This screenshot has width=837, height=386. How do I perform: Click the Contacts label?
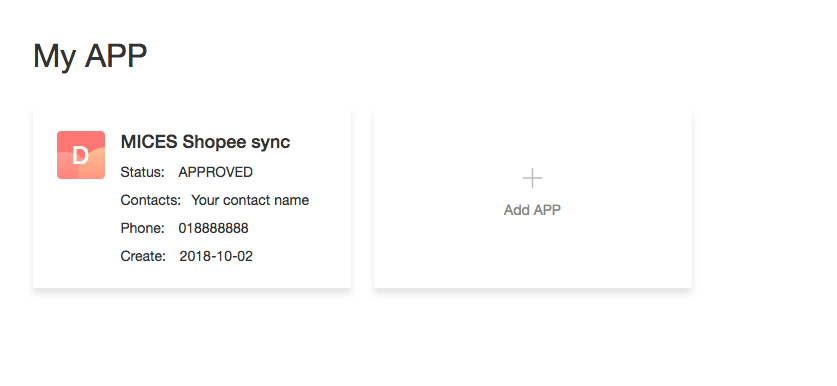pos(151,200)
